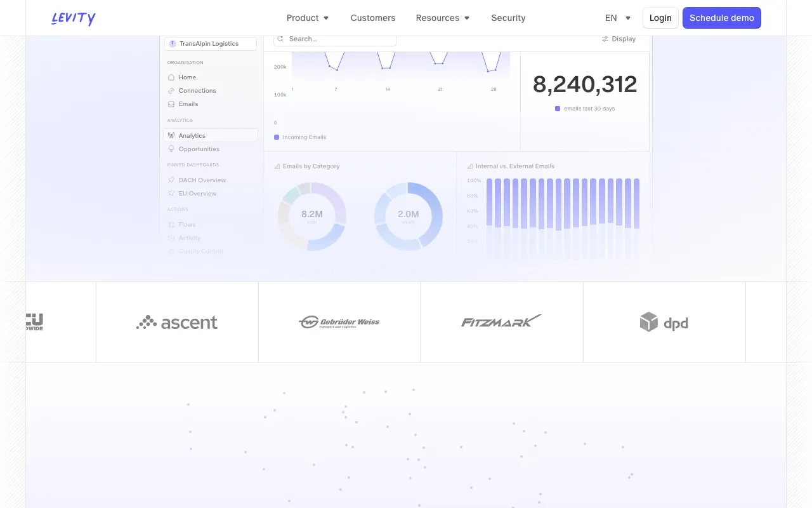Open Flows in the sidebar
The height and width of the screenshot is (508, 812).
[x=187, y=224]
